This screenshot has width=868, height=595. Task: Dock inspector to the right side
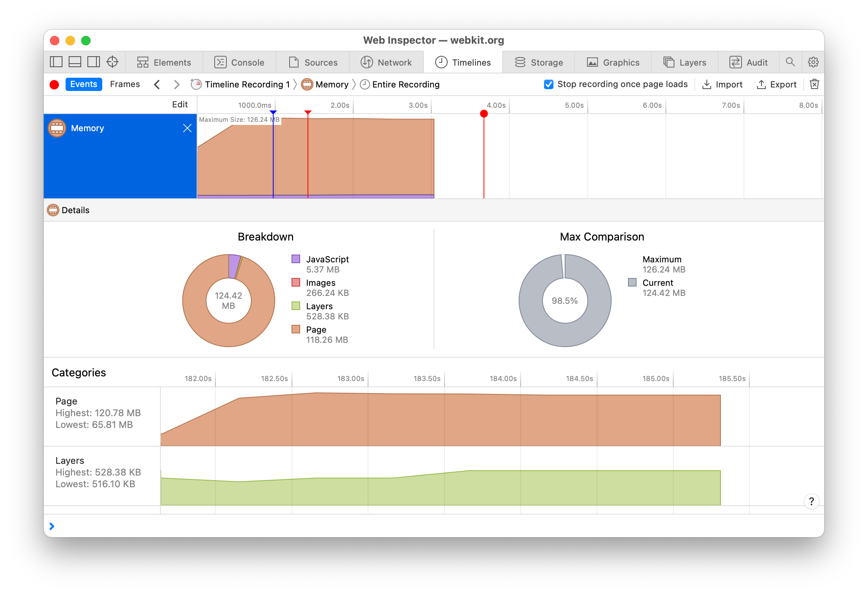(94, 62)
